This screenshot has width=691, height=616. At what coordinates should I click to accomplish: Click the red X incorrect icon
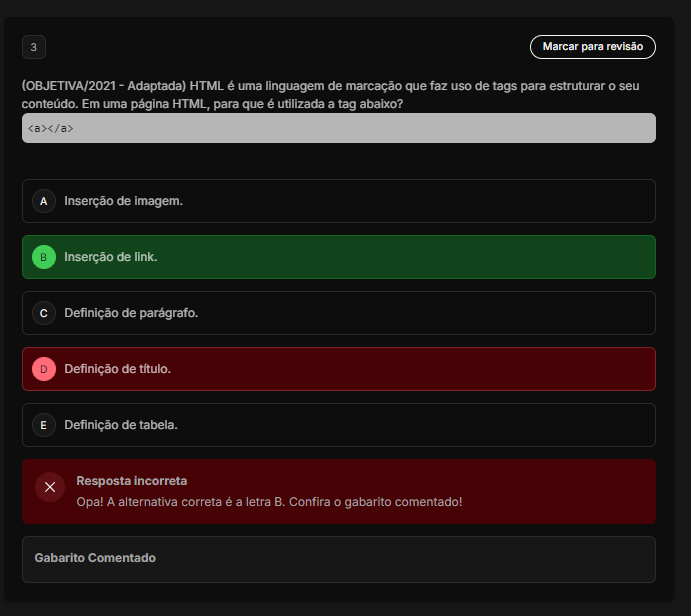click(50, 487)
